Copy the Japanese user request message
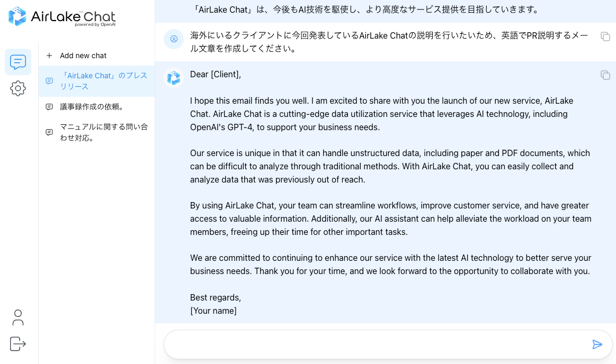Viewport: 616px width, 364px height. click(x=605, y=37)
